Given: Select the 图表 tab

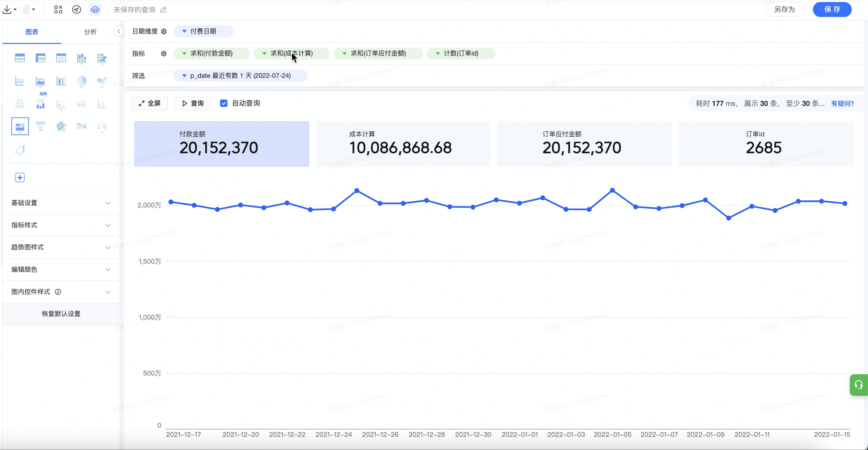Looking at the screenshot, I should (x=32, y=32).
